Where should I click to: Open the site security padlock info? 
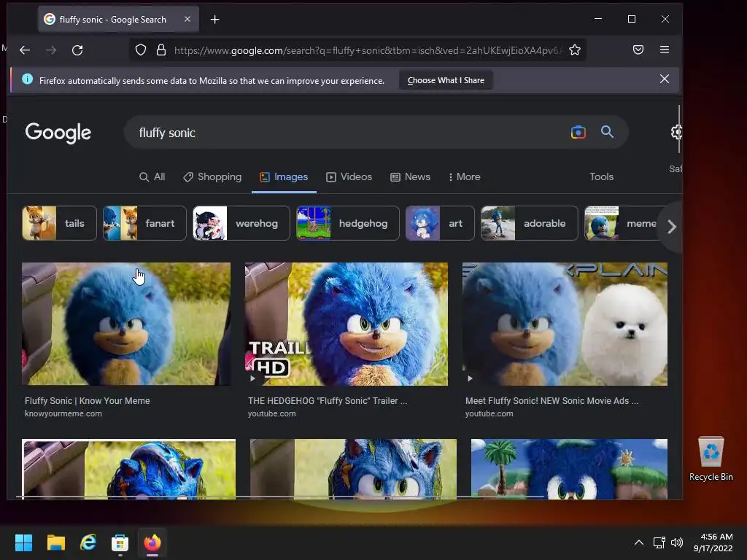tap(161, 50)
